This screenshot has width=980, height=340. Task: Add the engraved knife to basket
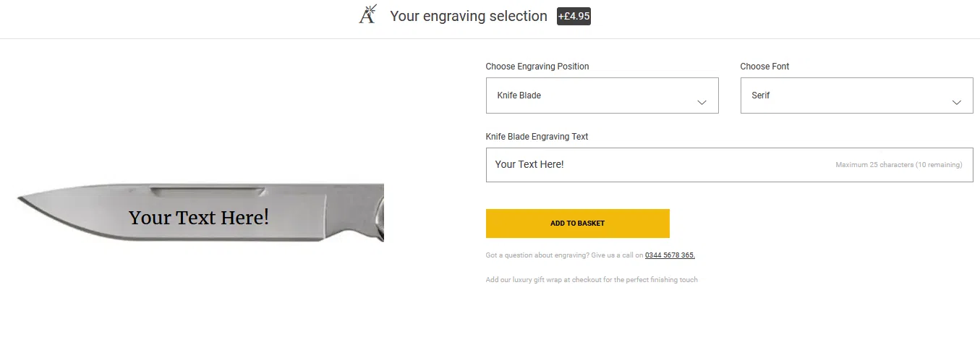[x=577, y=224]
